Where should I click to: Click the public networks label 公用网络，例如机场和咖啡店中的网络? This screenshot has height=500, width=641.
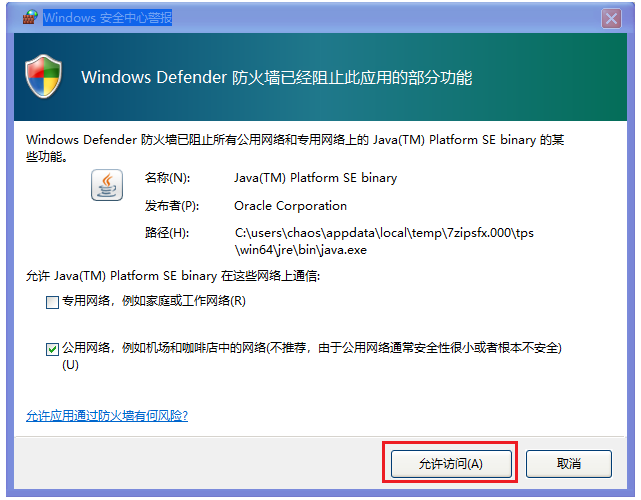pos(312,356)
